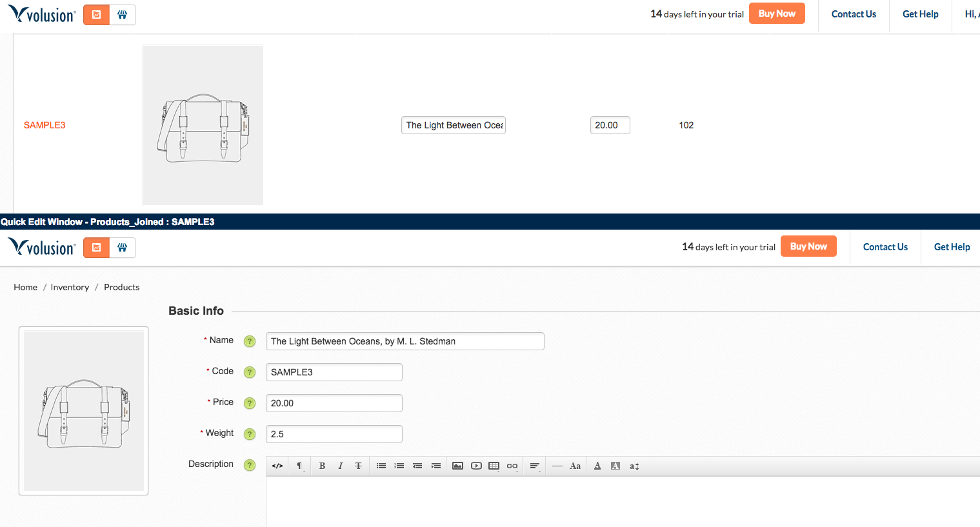This screenshot has height=527, width=980.
Task: Click the bag thumbnail in product row
Action: click(203, 125)
